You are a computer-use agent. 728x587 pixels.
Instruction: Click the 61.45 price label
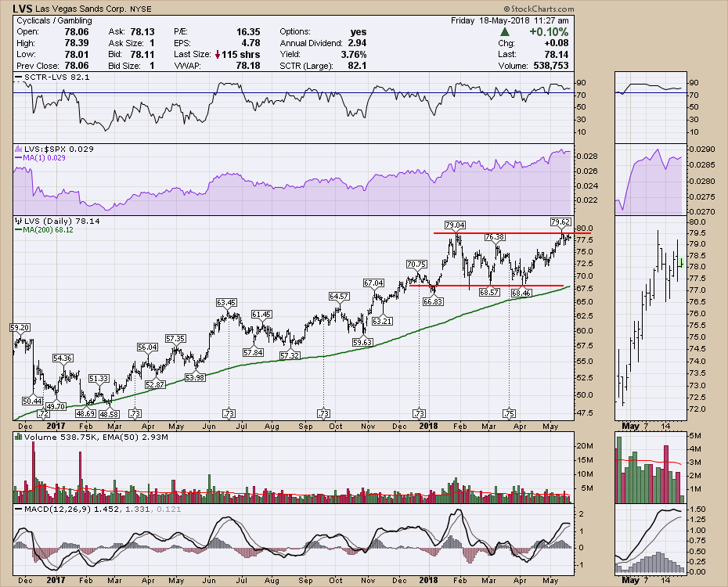coord(261,314)
